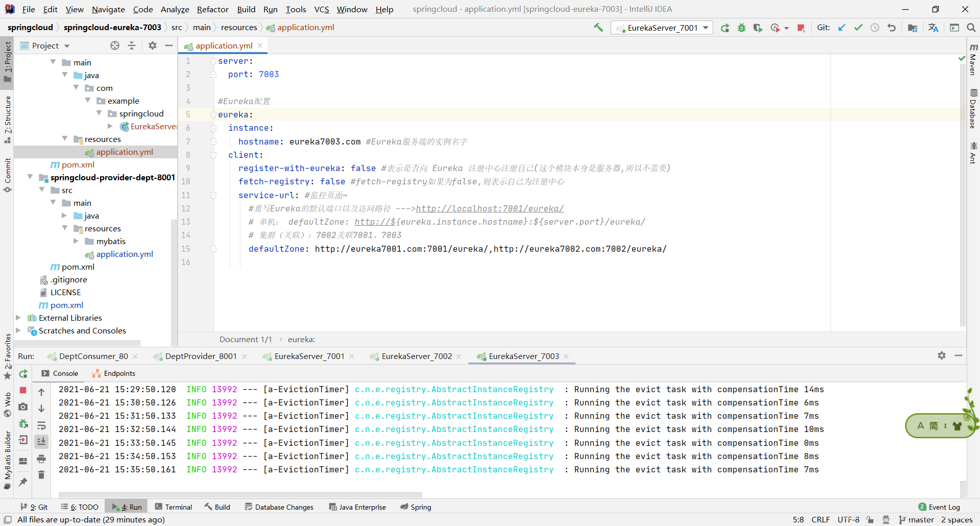Open the Navigate menu
Viewport: 980px width, 526px height.
tap(108, 9)
